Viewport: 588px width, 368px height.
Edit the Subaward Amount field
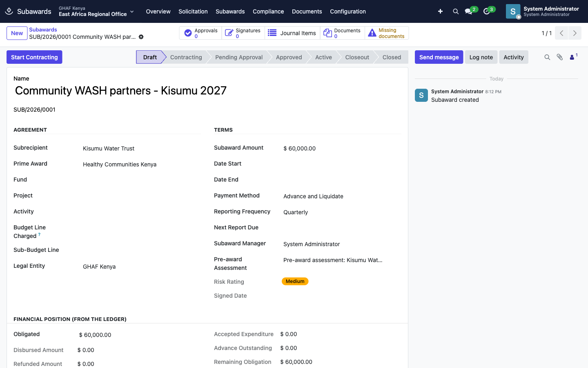342,148
